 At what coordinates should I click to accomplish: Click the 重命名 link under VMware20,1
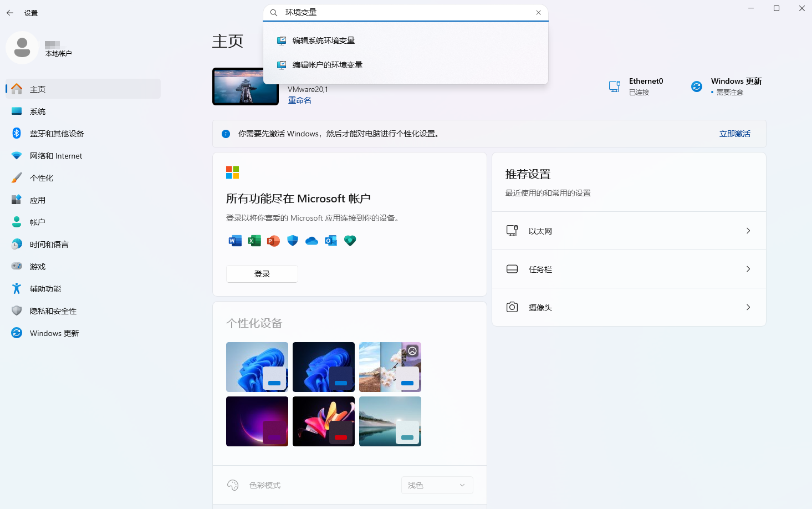tap(299, 100)
